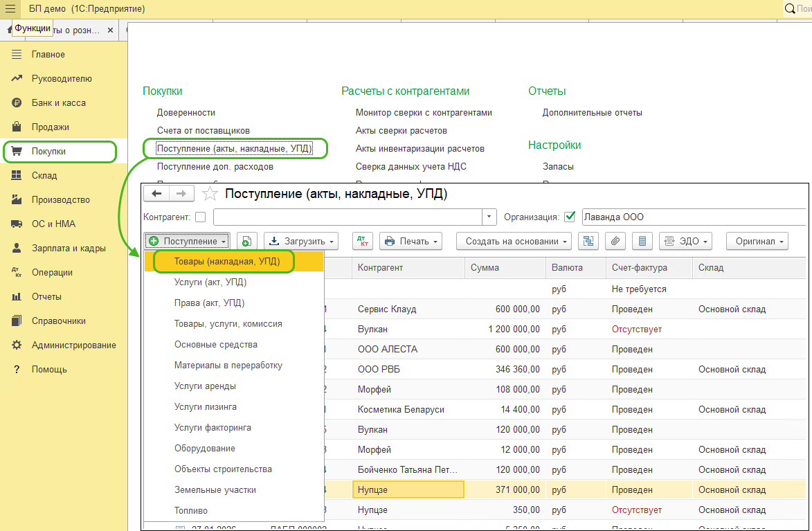This screenshot has width=812, height=531.
Task: Click the Зарплата и кадры person icon
Action: coord(17,248)
